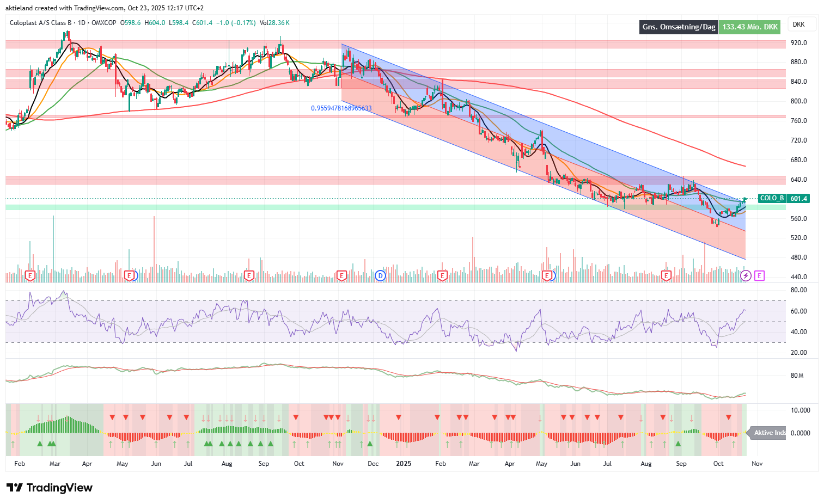Select the Coloplast A/S Class B symbol title

(x=41, y=23)
